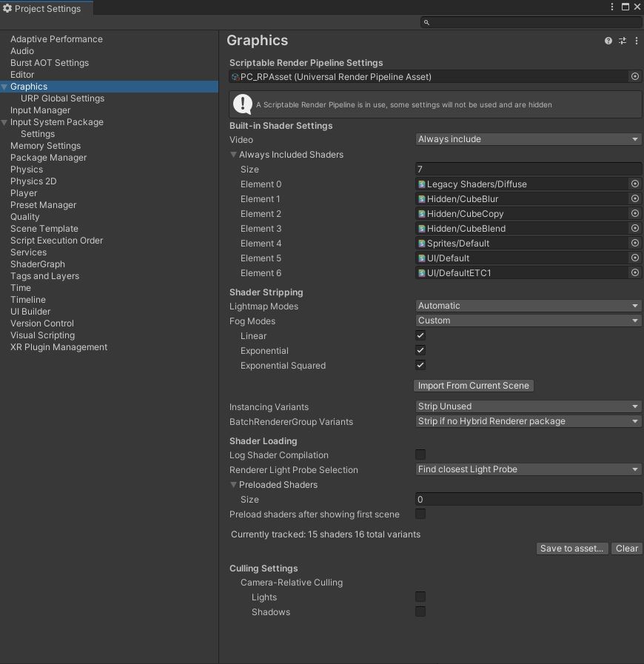The height and width of the screenshot is (664, 644).
Task: Click the UI/DefaultETC1 shader icon
Action: pos(422,273)
